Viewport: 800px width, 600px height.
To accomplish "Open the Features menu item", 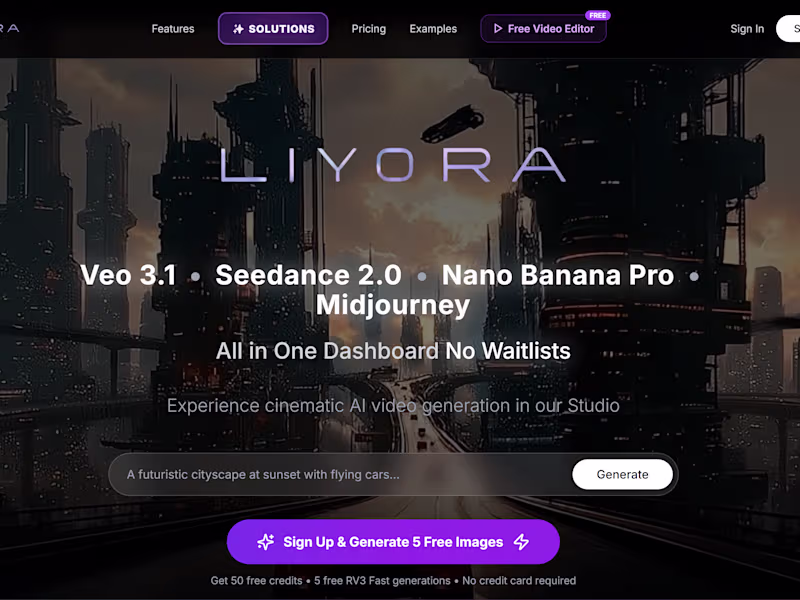I will coord(172,29).
